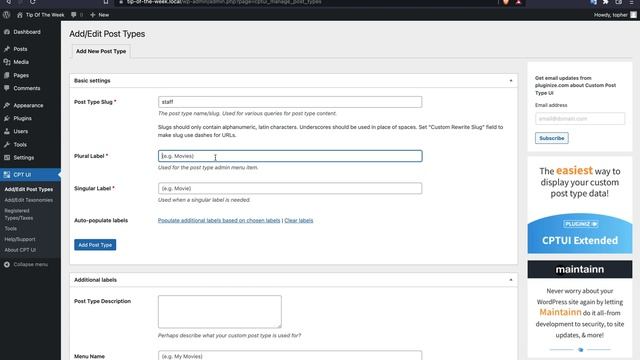The height and width of the screenshot is (360, 640).
Task: Click the CPT UI menu icon
Action: (7, 175)
